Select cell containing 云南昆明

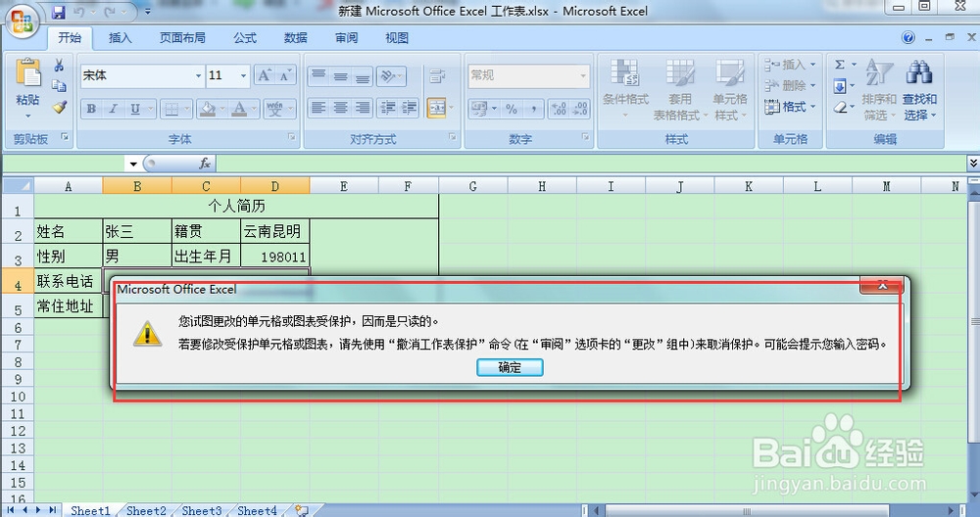(x=275, y=231)
